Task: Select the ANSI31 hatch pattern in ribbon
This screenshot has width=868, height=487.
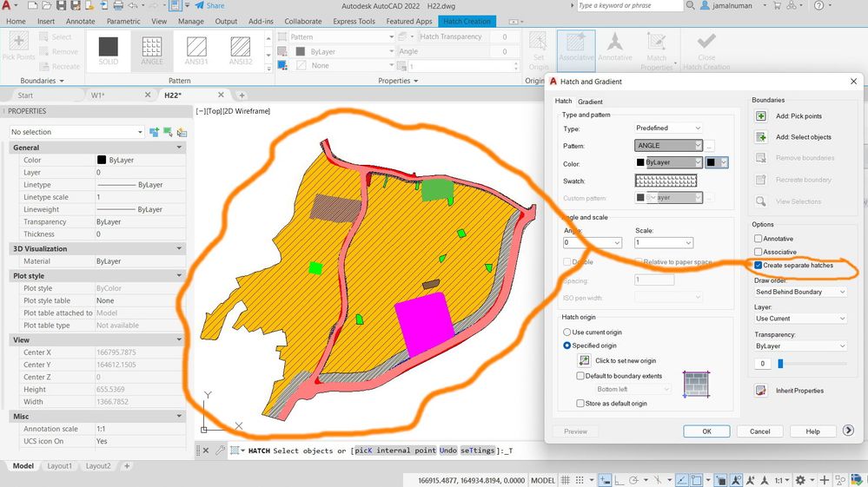Action: [x=196, y=51]
